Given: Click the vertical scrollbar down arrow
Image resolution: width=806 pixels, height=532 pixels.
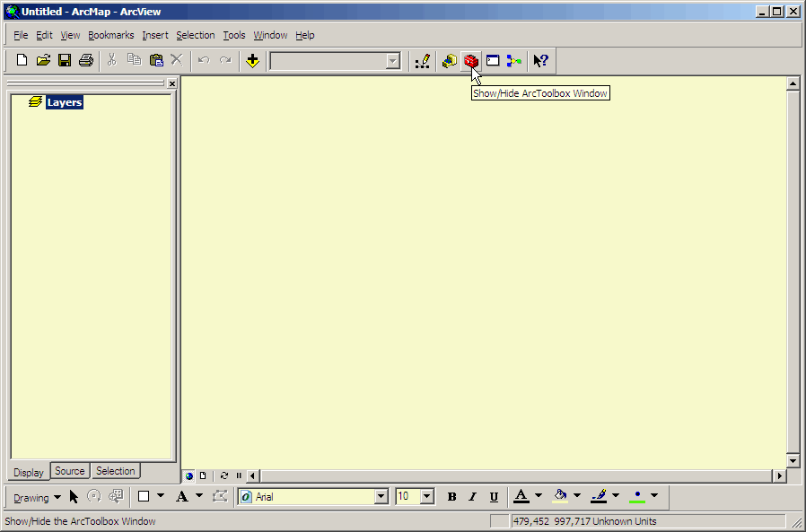Looking at the screenshot, I should (793, 461).
